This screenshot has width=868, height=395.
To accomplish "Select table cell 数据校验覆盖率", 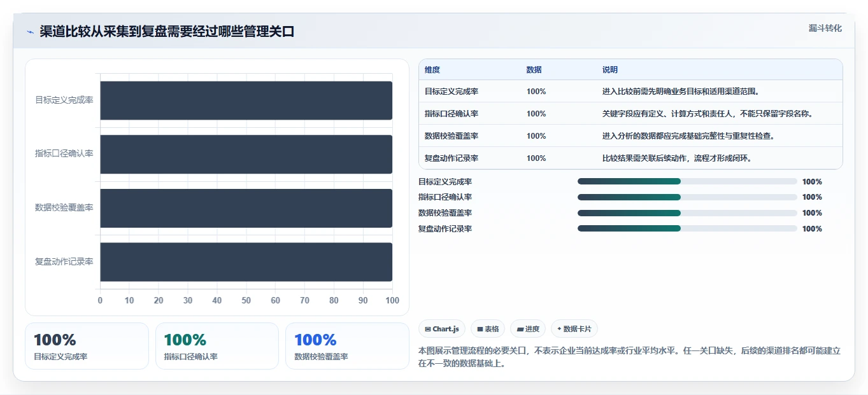I will [x=452, y=136].
